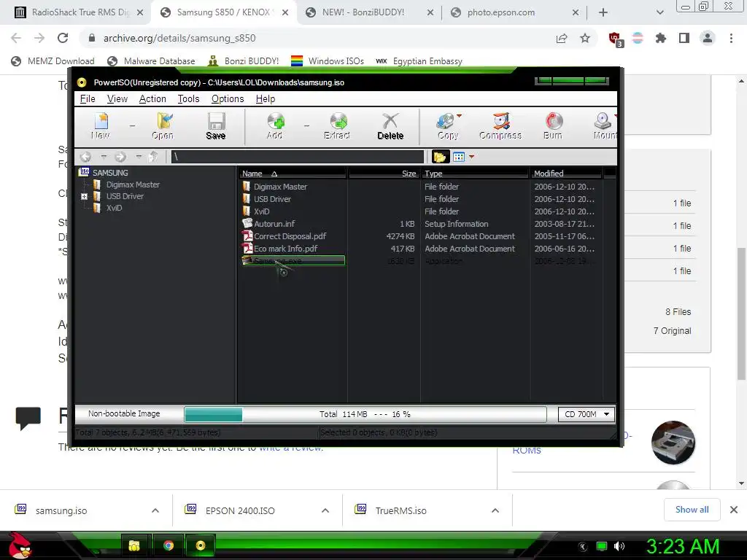Viewport: 747px width, 560px height.
Task: Click the path input field in PowerISO
Action: (x=298, y=157)
